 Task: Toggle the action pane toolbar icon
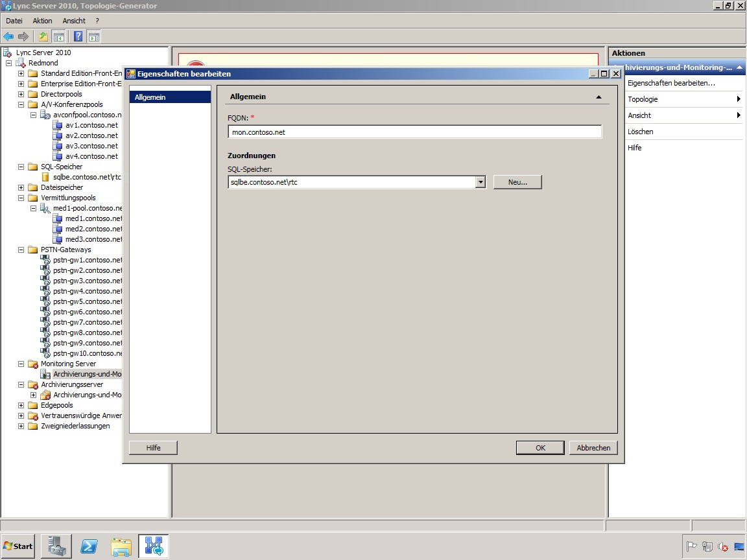[94, 37]
